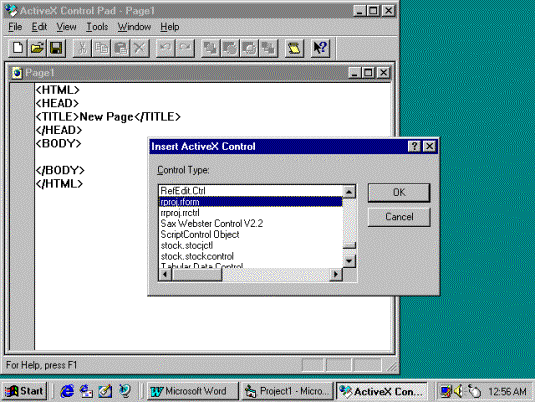Click the Undo toolbar icon
This screenshot has width=535, height=402.
165,48
